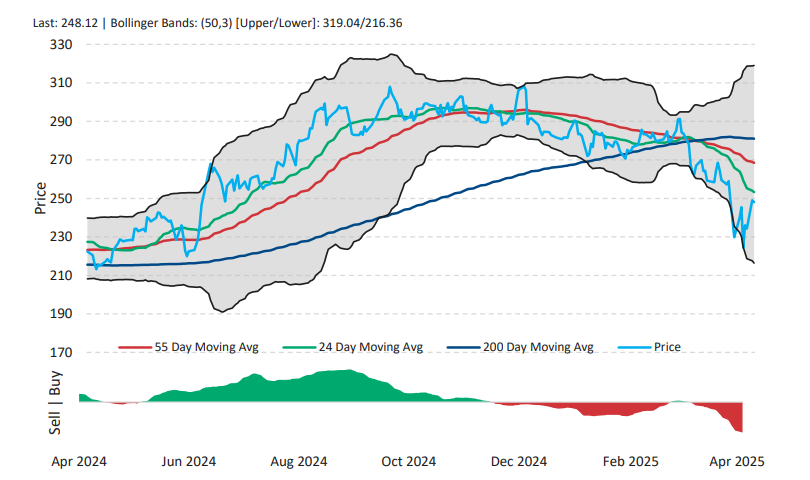Click the Sell | Buy axis title
Image resolution: width=810 pixels, height=480 pixels.
[55, 402]
